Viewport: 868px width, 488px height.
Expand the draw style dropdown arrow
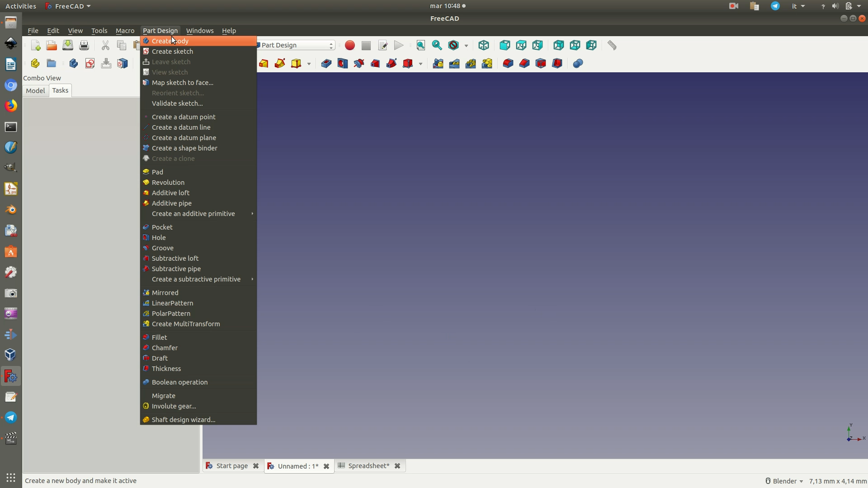466,46
